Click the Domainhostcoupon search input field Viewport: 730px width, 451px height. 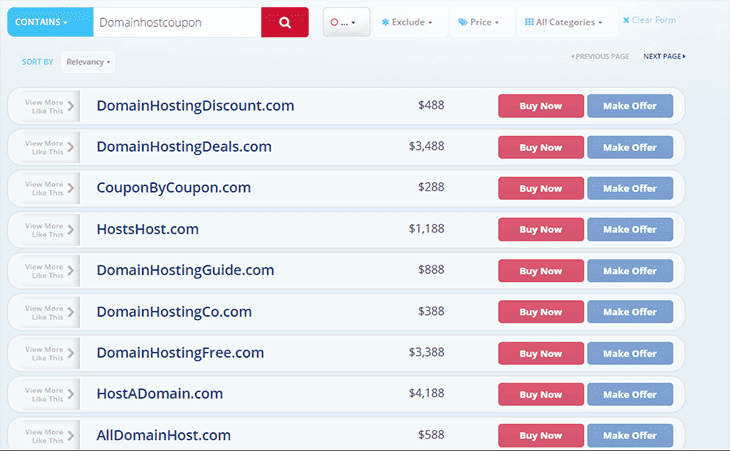tap(177, 22)
